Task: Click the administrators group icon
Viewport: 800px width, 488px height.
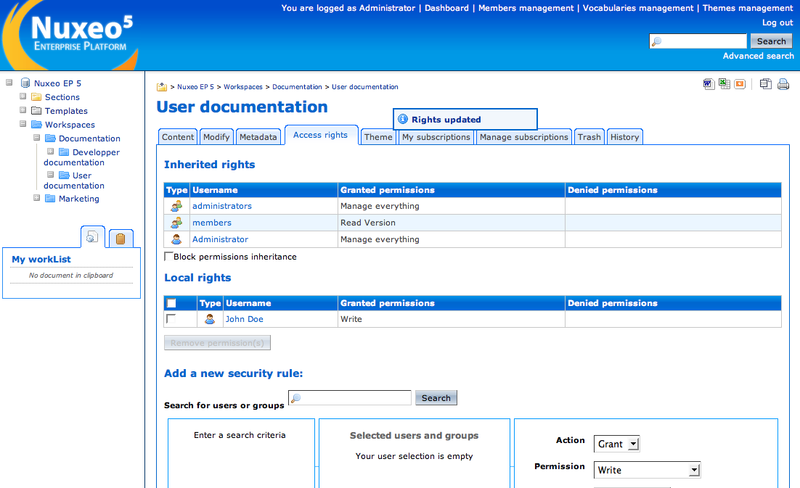Action: pos(177,206)
